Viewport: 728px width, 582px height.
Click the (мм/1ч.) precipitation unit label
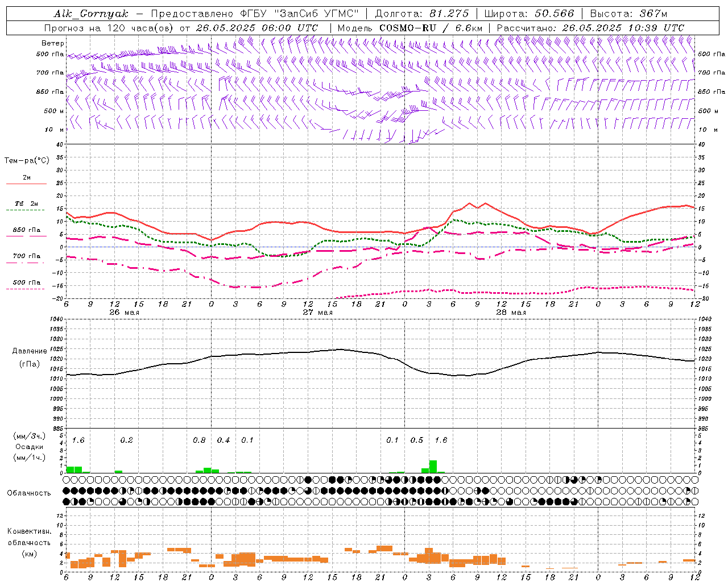pos(29,457)
